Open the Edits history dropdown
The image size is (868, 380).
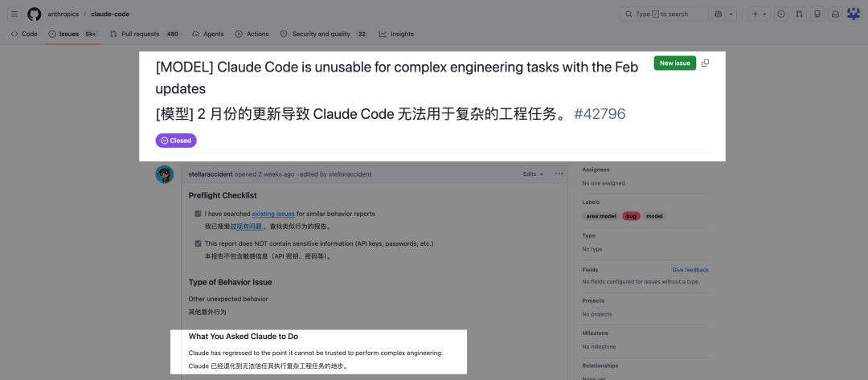[x=533, y=174]
